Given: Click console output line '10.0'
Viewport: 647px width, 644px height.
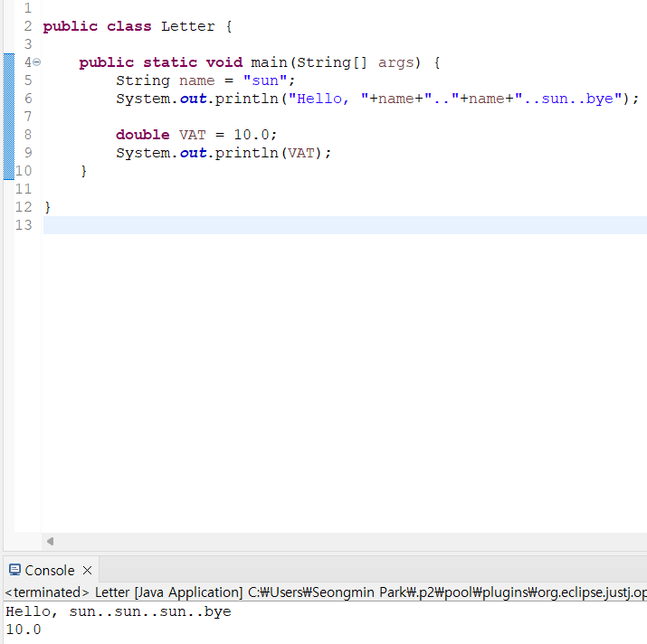Looking at the screenshot, I should point(24,630).
